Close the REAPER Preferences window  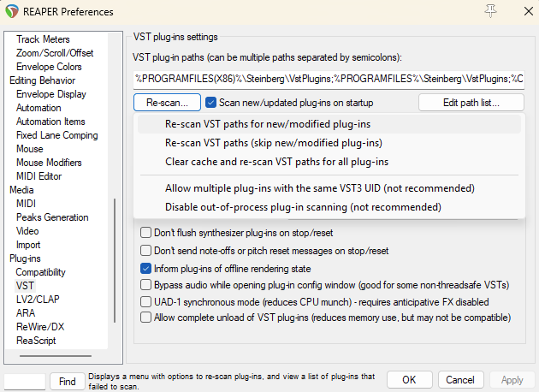tap(529, 11)
